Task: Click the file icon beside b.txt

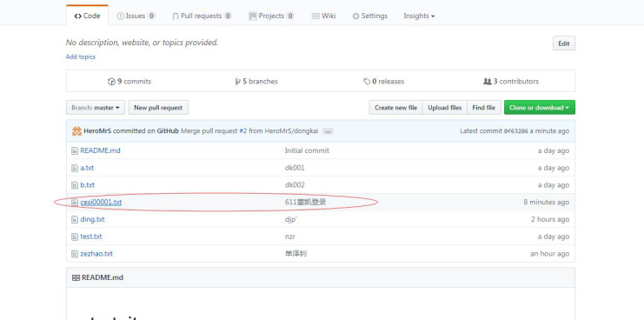Action: [75, 185]
